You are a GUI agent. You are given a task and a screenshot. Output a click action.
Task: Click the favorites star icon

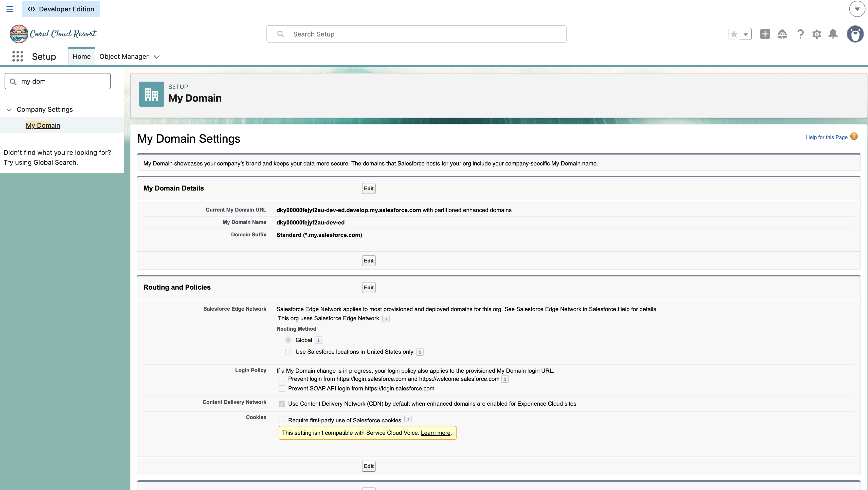tap(734, 34)
